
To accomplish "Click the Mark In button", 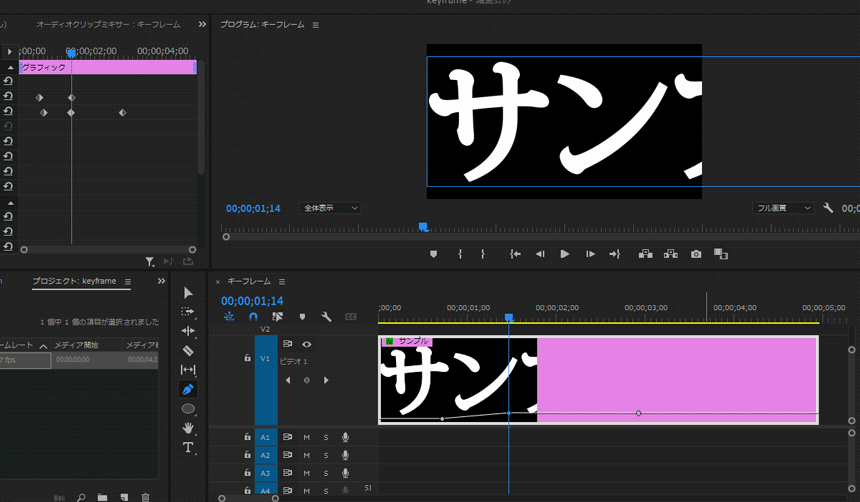I will [x=460, y=254].
